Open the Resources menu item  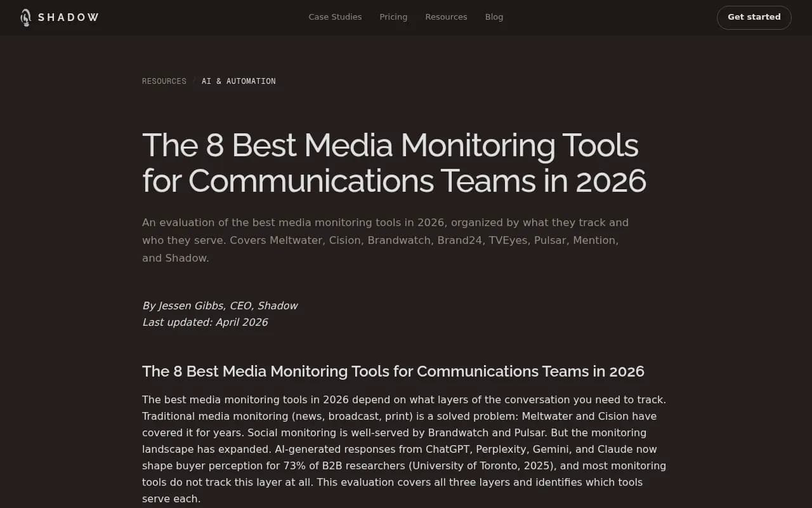point(446,17)
